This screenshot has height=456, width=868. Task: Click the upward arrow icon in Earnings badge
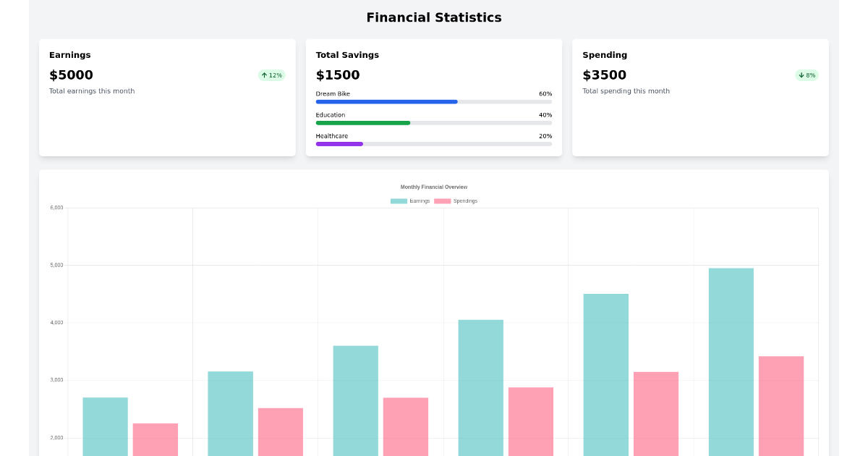coord(265,75)
